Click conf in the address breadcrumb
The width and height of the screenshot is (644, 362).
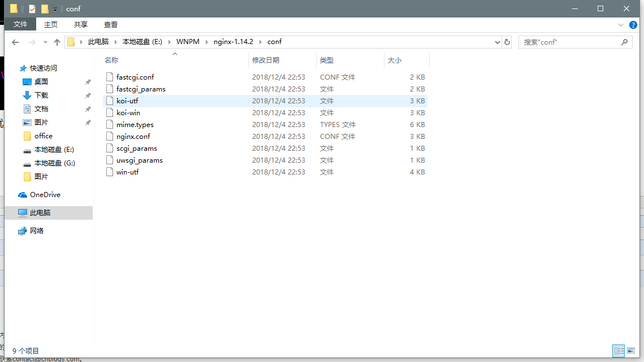click(274, 42)
